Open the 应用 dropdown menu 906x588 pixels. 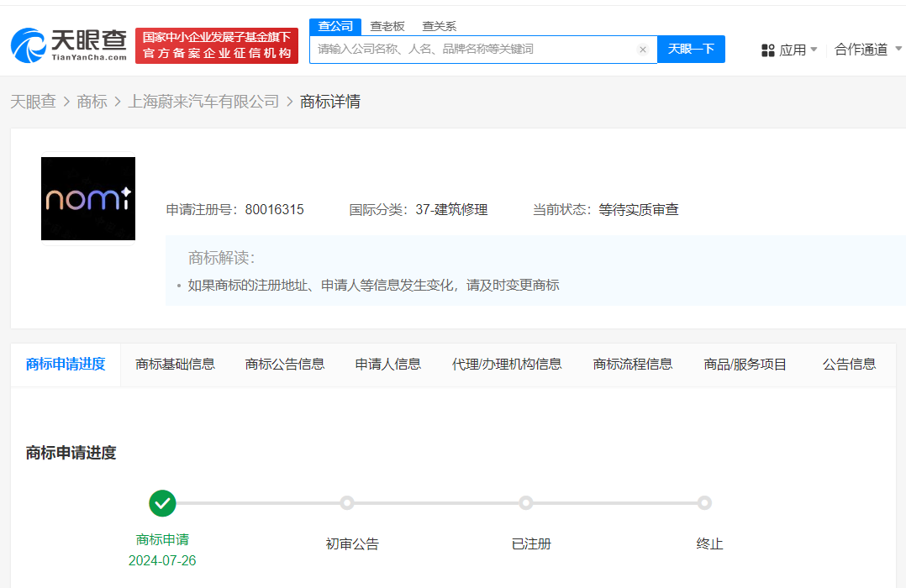pos(793,50)
